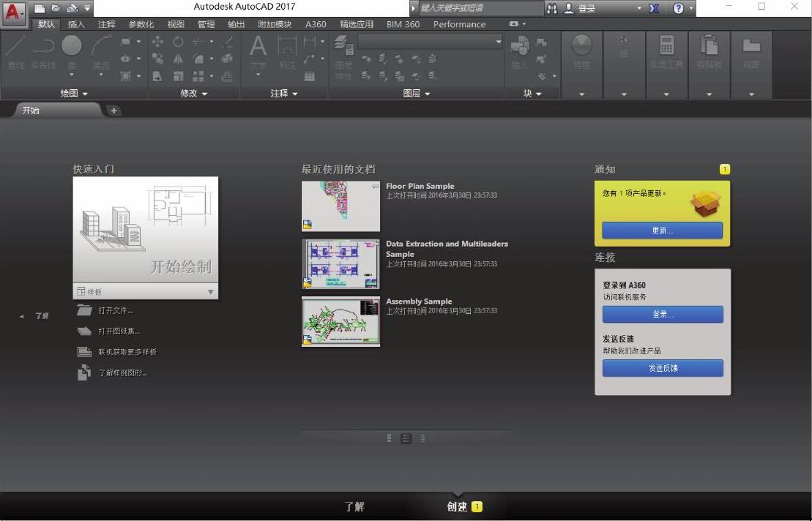812x521 pixels.
Task: Open the ribbon minimize options dropdown
Action: point(524,24)
